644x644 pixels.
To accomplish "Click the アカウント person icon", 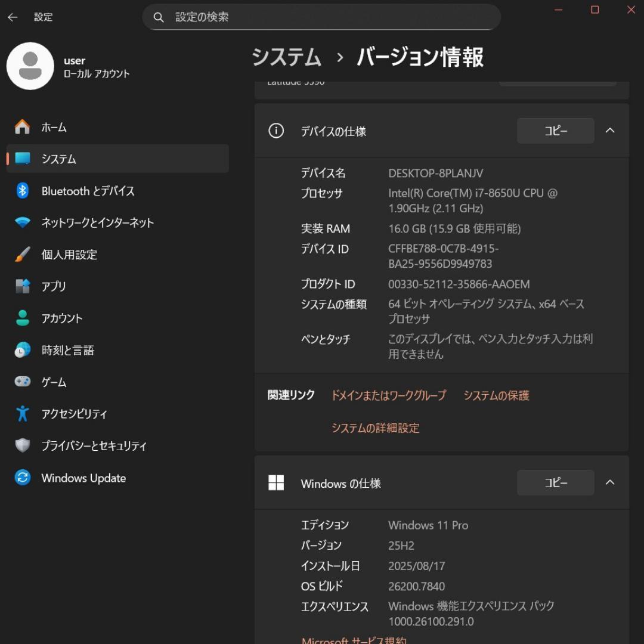I will click(x=22, y=318).
